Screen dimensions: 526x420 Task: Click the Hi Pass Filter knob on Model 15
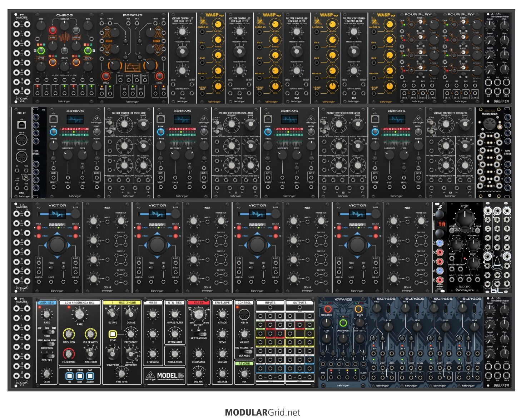(175, 315)
